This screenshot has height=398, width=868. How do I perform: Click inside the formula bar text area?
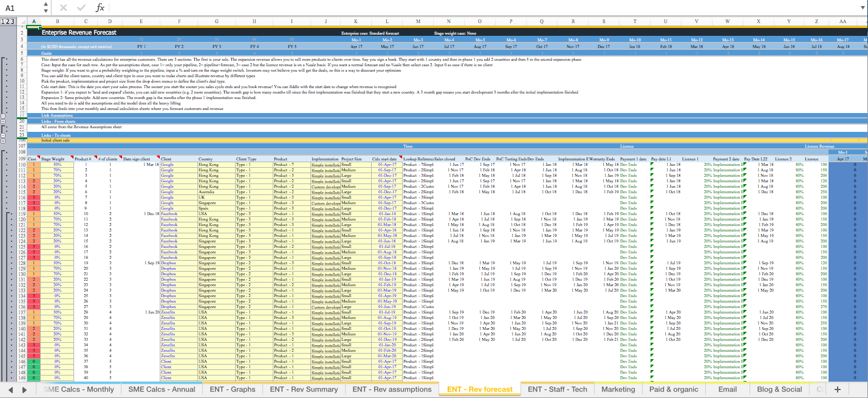(483, 8)
